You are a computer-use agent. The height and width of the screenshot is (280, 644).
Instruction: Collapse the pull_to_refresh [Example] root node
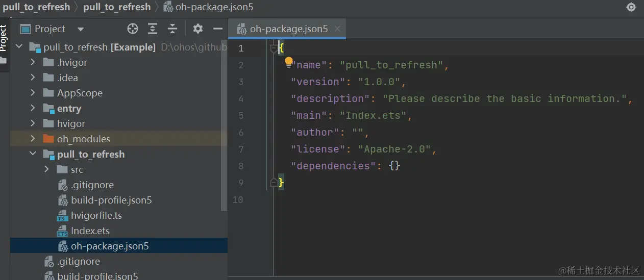coord(19,47)
